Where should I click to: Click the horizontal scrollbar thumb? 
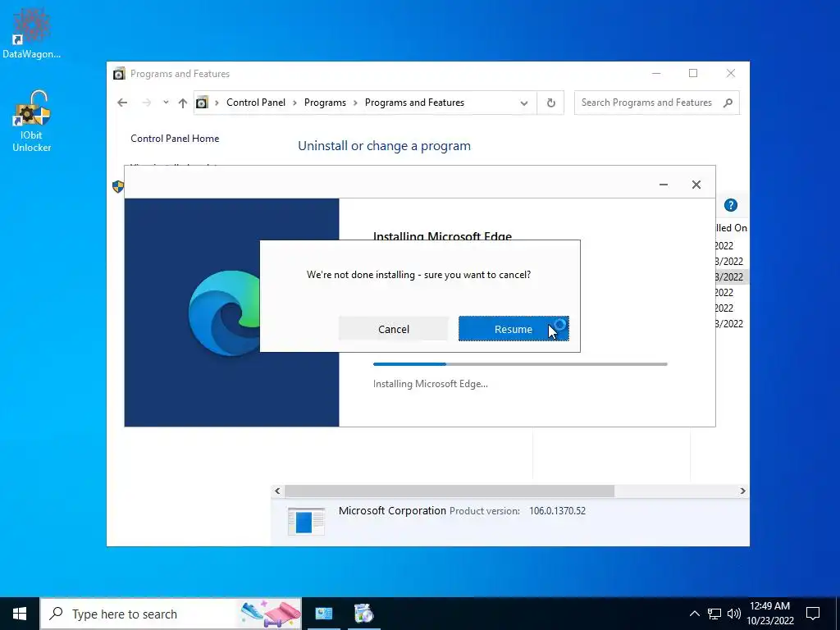[450, 491]
